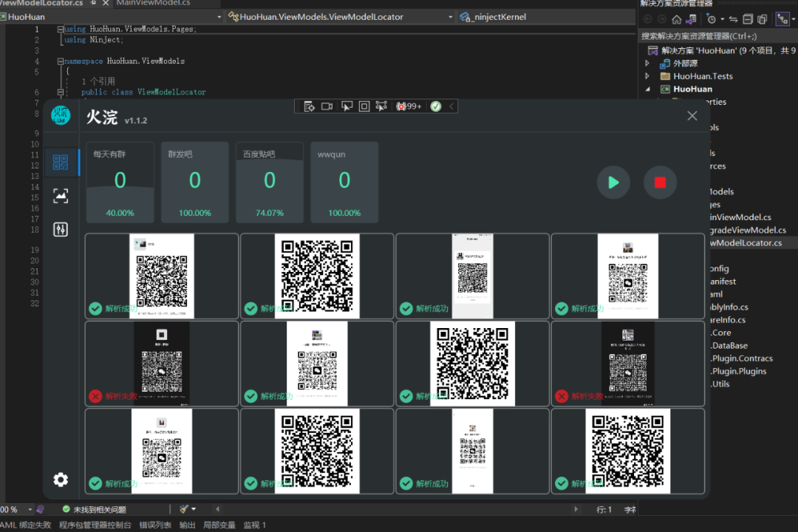Click pending changes filter clock icon
Screen dimensions: 798x532
(x=711, y=19)
